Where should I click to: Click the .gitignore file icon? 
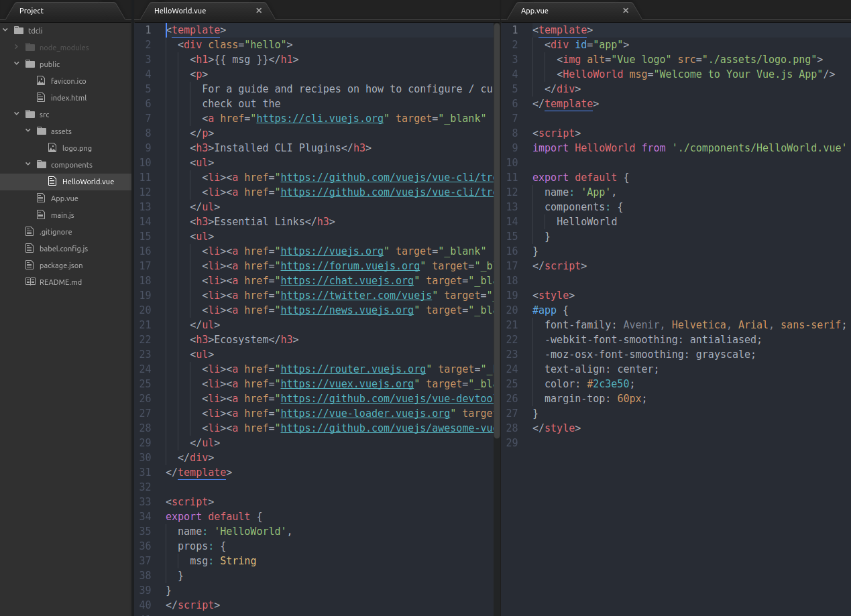pos(30,232)
